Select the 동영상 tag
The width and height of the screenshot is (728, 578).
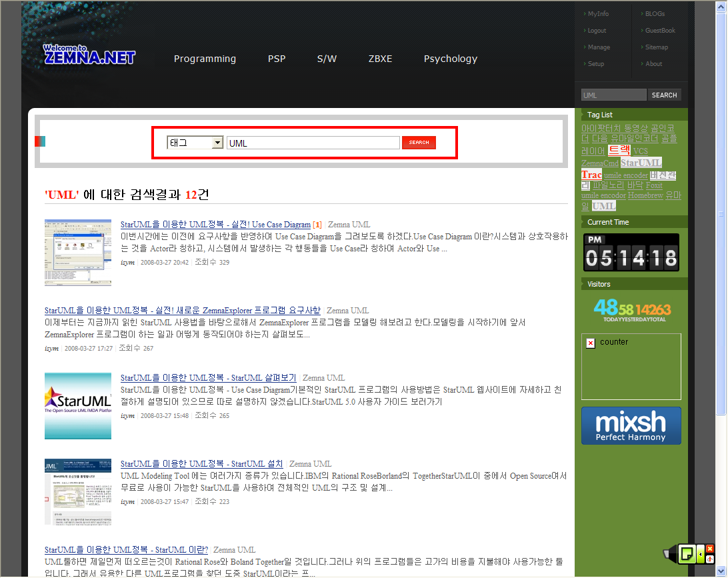(635, 128)
